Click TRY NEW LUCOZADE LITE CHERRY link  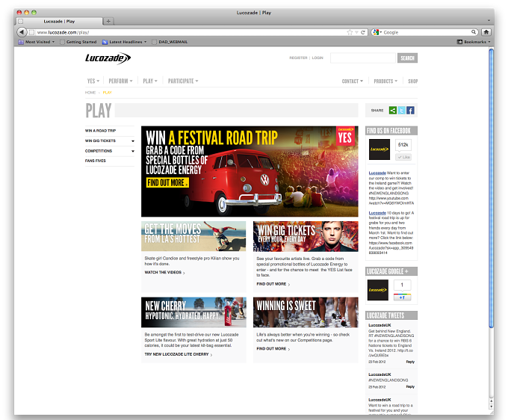click(x=179, y=354)
